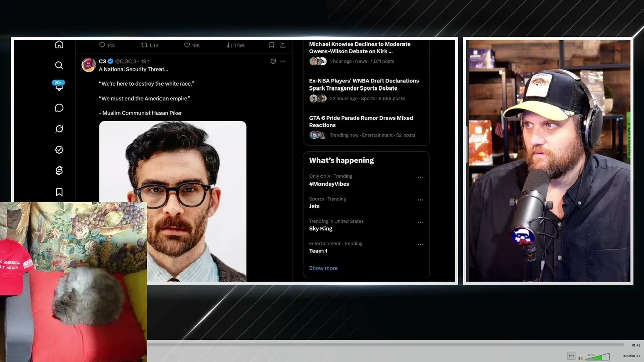Image resolution: width=644 pixels, height=362 pixels.
Task: Open the @C_3C_3 handle link
Action: [126, 61]
